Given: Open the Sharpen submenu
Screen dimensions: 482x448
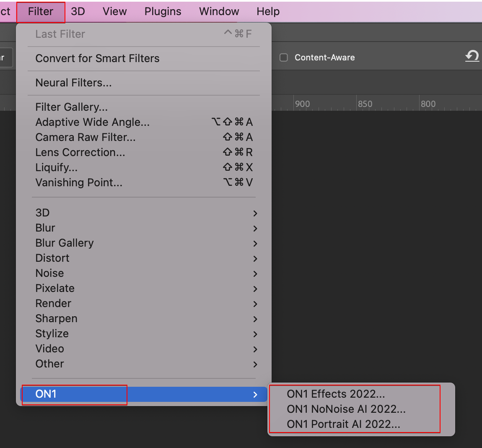Looking at the screenshot, I should (56, 318).
